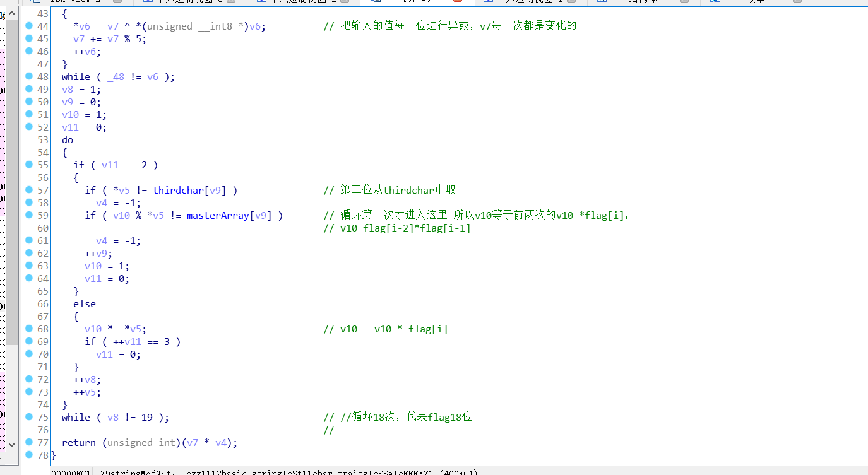Click the 'v7 += v7 % 5;' statement
The width and height of the screenshot is (868, 475).
tap(110, 38)
